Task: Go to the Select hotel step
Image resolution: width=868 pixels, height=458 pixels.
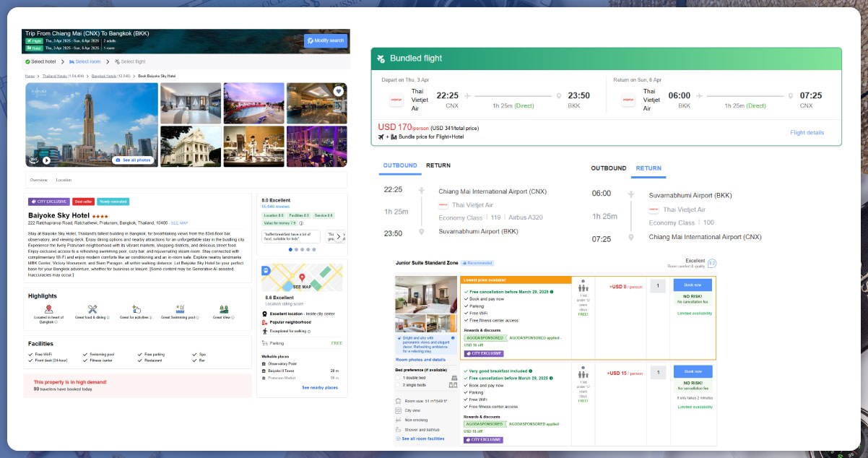Action: pyautogui.click(x=40, y=62)
